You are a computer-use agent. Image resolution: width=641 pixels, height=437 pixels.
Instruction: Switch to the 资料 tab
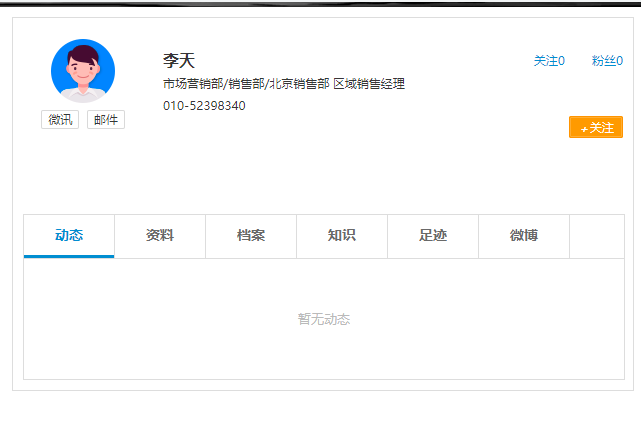(160, 236)
